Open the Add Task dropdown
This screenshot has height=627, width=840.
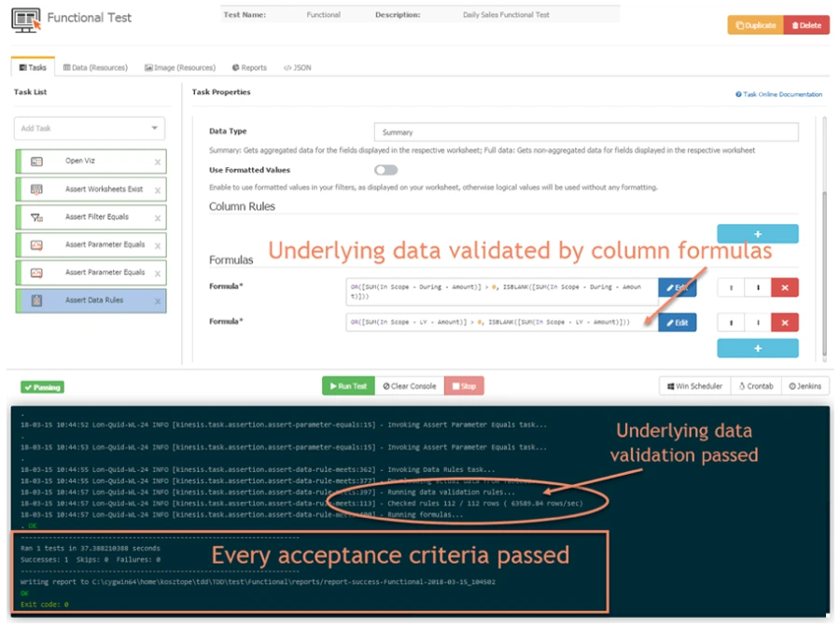(89, 128)
